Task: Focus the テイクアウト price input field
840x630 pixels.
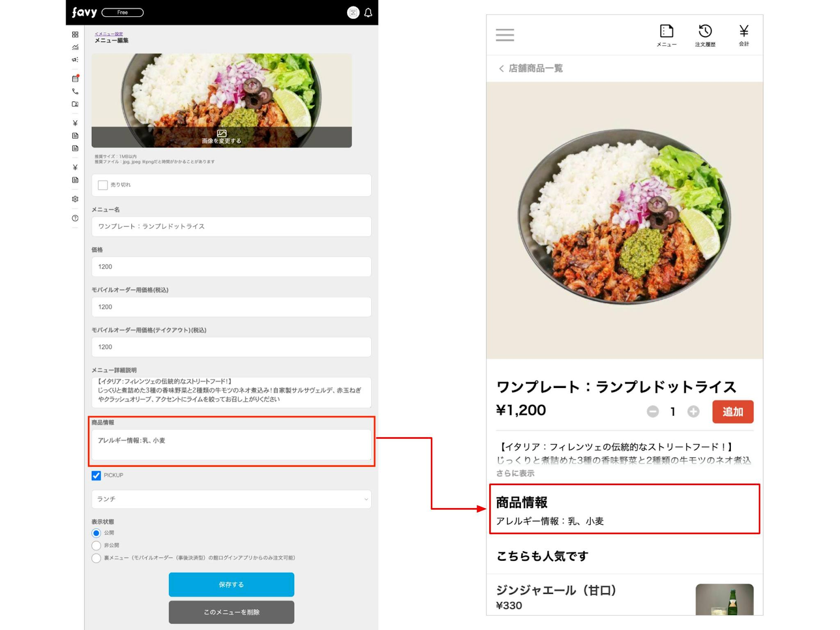Action: (x=232, y=347)
